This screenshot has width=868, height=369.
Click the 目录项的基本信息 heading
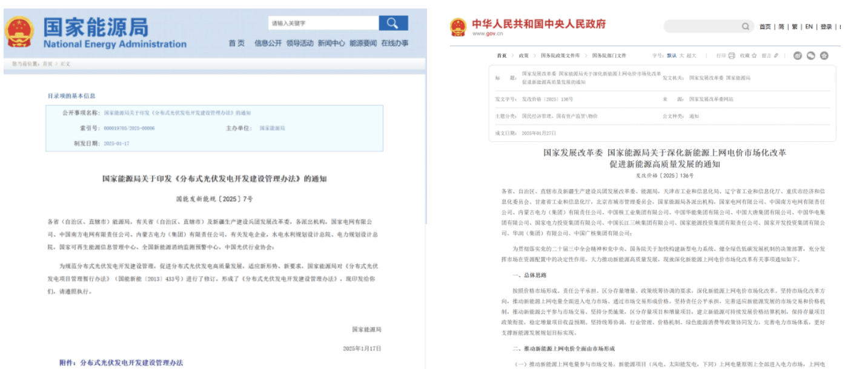click(71, 96)
